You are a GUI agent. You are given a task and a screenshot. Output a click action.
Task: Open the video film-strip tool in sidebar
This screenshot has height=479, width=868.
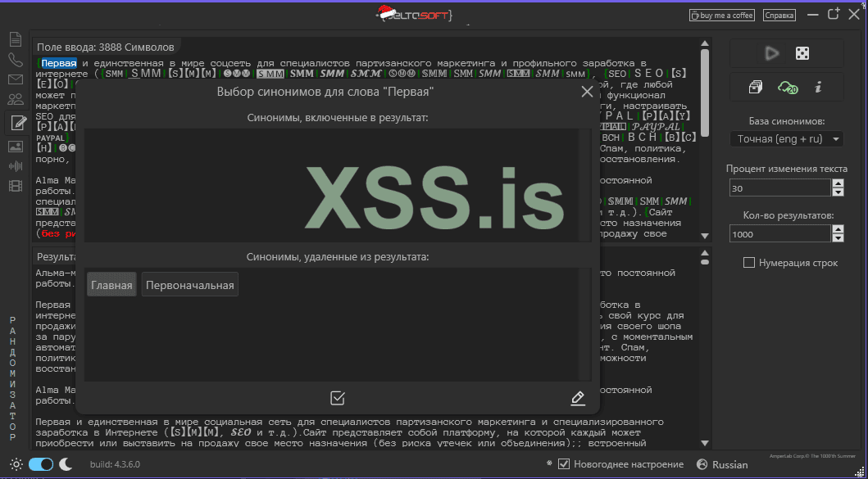[16, 186]
